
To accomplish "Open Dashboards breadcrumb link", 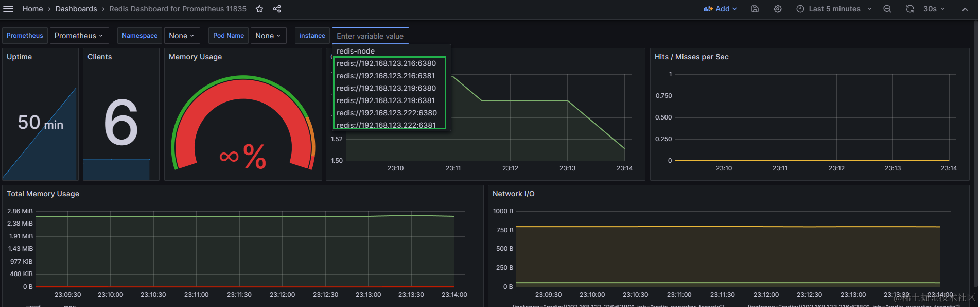I will [76, 9].
